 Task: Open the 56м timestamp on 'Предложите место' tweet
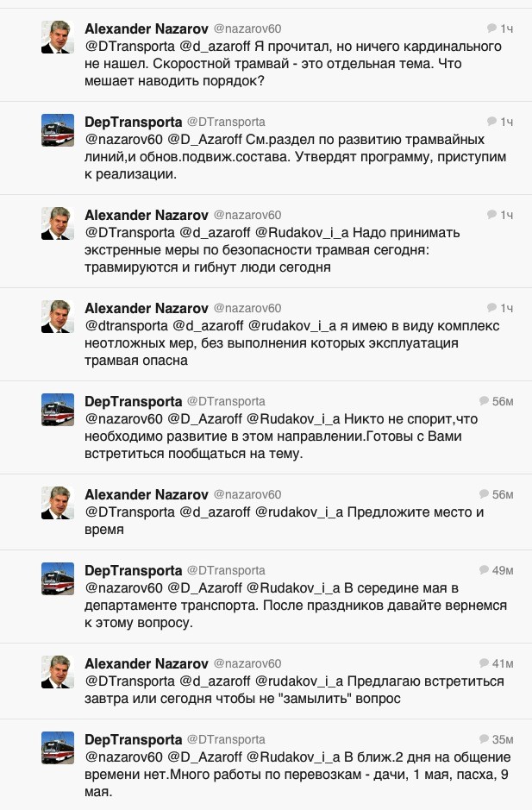[x=503, y=494]
